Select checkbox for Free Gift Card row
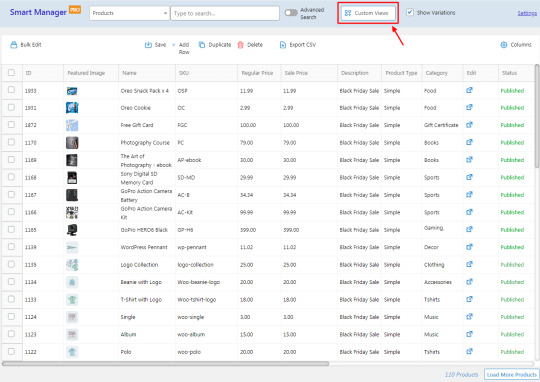540x382 pixels. point(11,125)
